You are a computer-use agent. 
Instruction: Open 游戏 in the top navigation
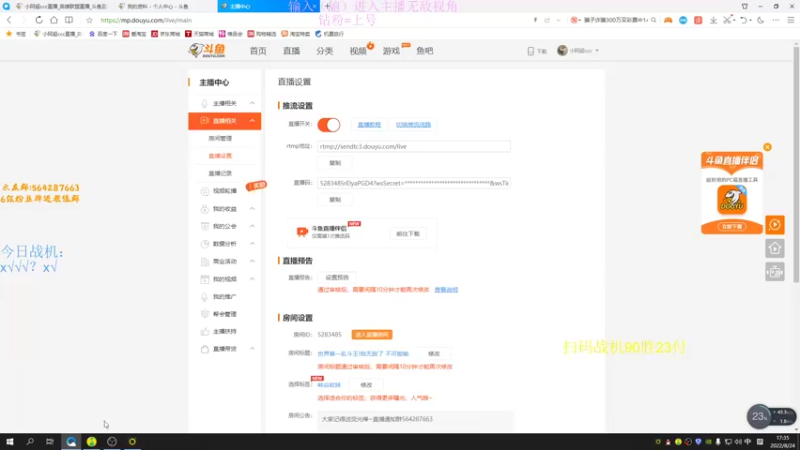pos(391,51)
